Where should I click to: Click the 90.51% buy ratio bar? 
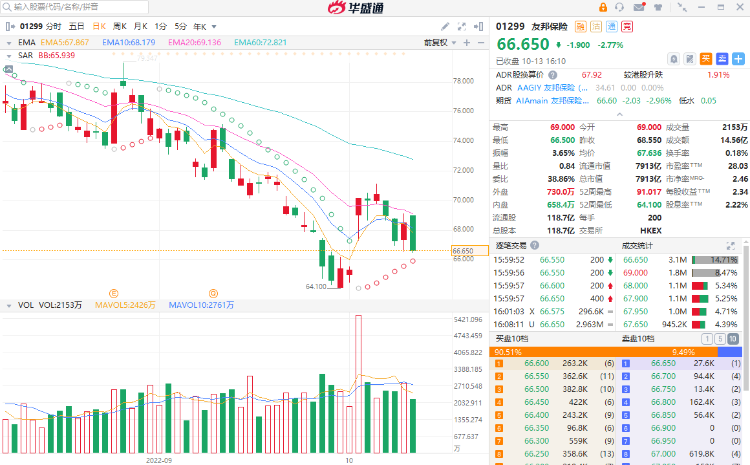[603, 352]
